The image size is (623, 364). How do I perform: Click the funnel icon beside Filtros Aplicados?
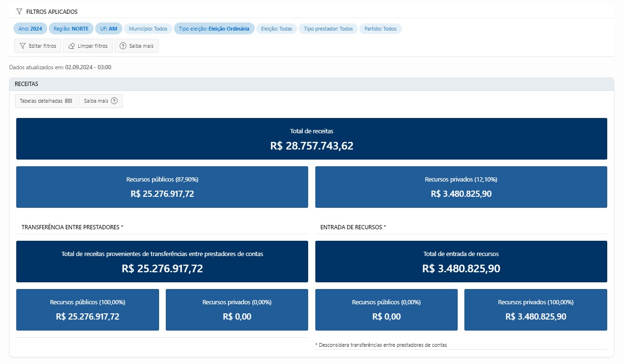[19, 11]
